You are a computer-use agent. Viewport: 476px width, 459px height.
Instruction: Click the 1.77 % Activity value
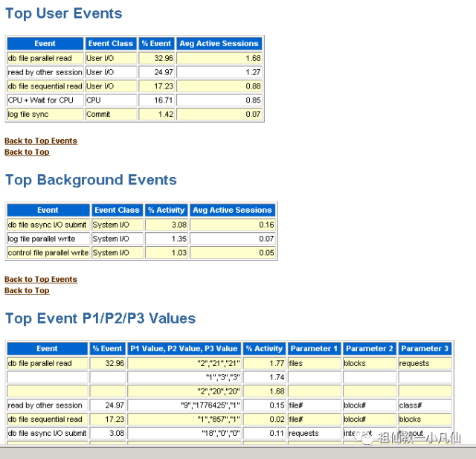[x=265, y=363]
